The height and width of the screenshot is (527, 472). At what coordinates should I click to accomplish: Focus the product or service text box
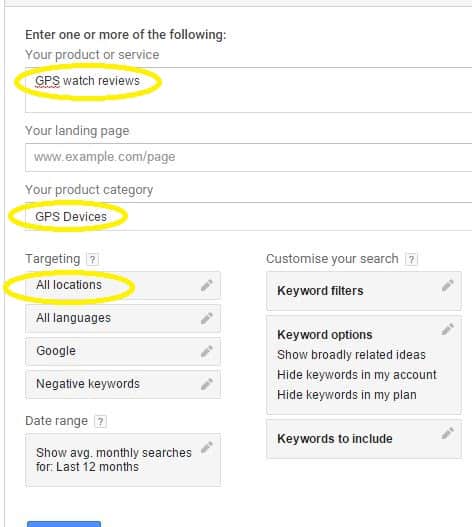point(248,90)
